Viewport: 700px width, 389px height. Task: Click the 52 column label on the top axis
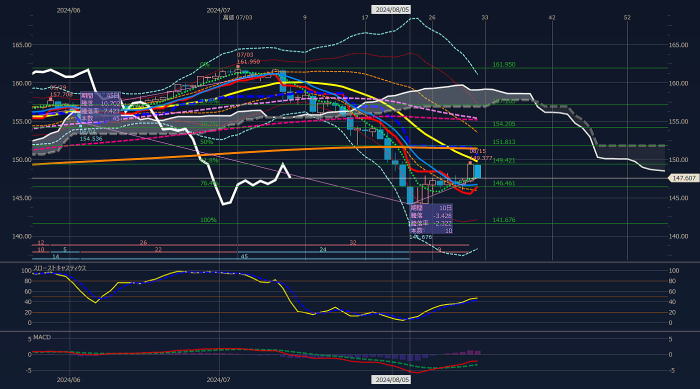tap(627, 17)
